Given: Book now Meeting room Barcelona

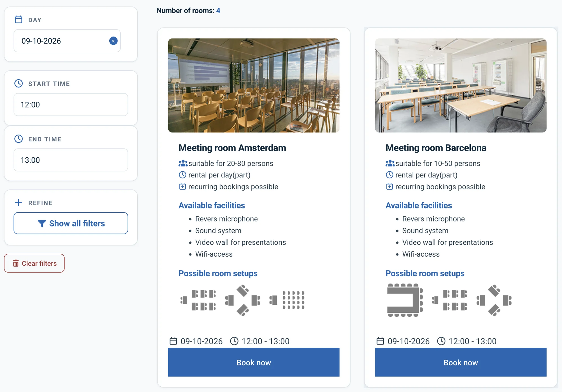Looking at the screenshot, I should [461, 362].
